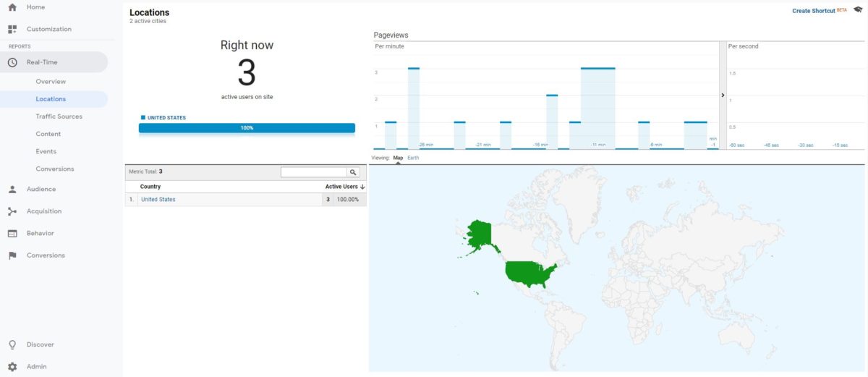The width and height of the screenshot is (868, 377).
Task: Open the Real-Time Overview report
Action: (x=51, y=82)
